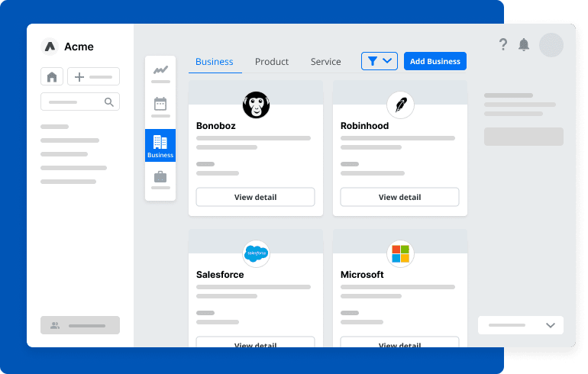Select the Business buildings nav item

pyautogui.click(x=160, y=146)
